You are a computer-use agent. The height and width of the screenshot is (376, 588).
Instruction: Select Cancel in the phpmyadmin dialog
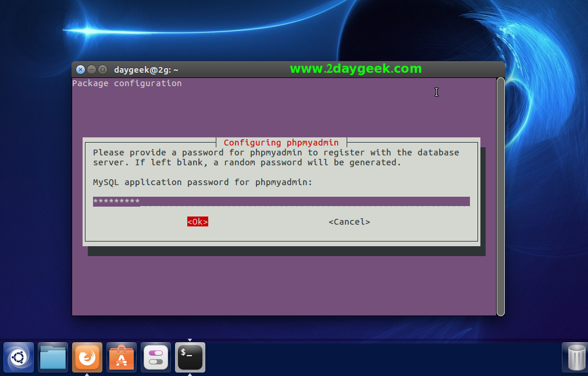pos(349,222)
